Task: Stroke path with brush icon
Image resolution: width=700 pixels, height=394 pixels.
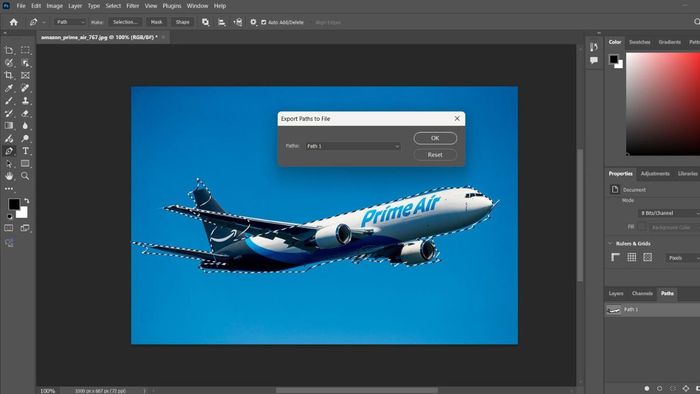Action: [x=659, y=388]
